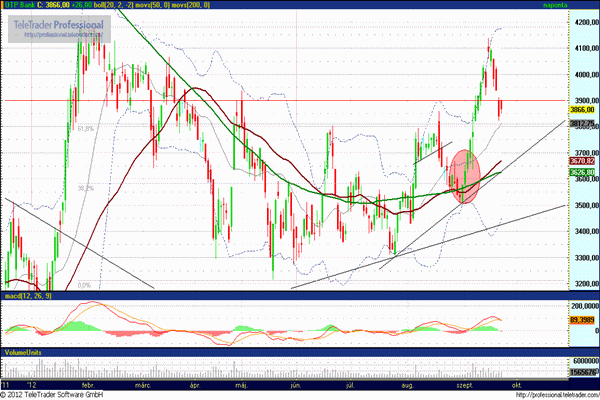The width and height of the screenshot is (600, 400).
Task: Select the 3866,00 current price label
Action: point(583,110)
